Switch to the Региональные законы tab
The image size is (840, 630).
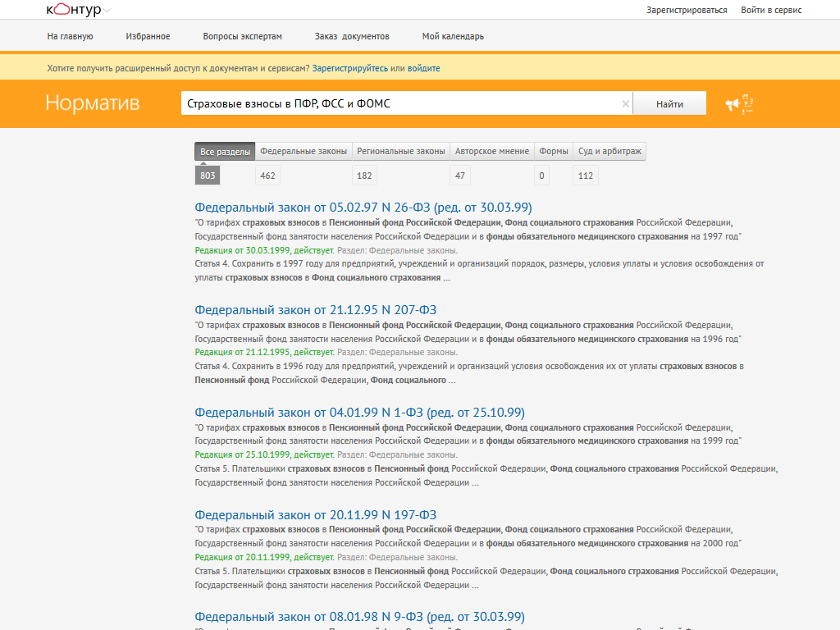coord(400,151)
